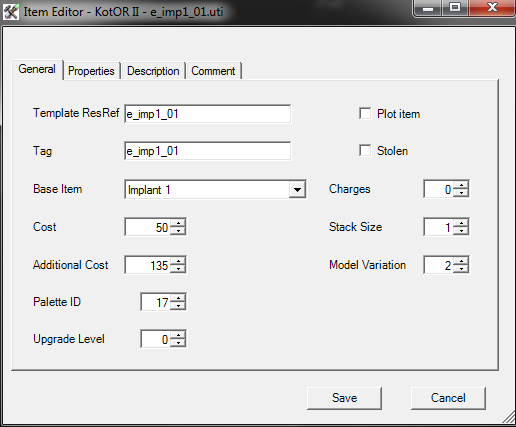Increase Model Variation with up arrow
Viewport: 516px width, 427px height.
[461, 261]
